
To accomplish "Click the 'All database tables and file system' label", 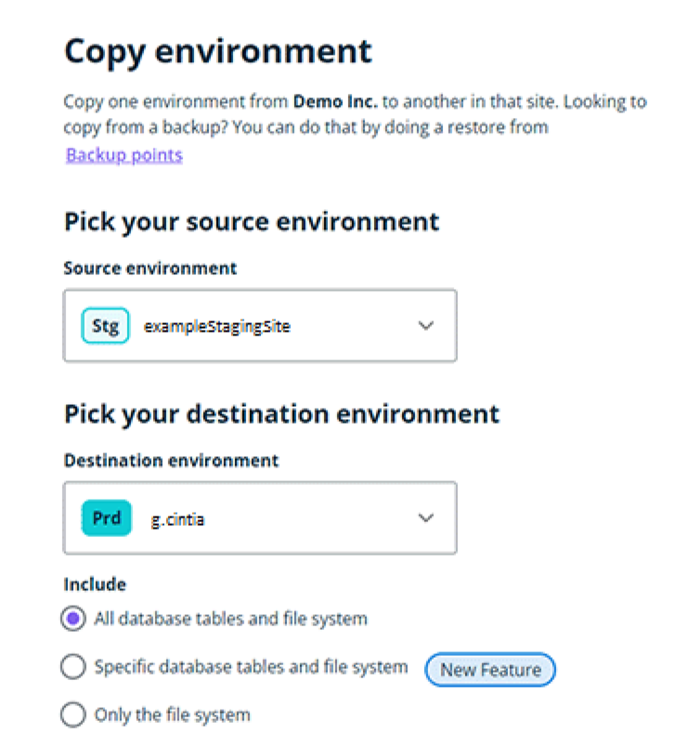I will [230, 618].
